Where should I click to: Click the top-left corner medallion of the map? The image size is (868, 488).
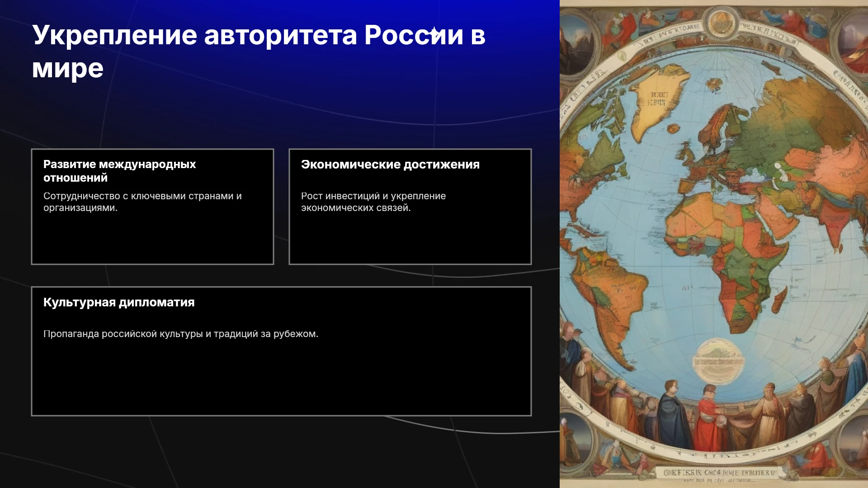point(576,43)
